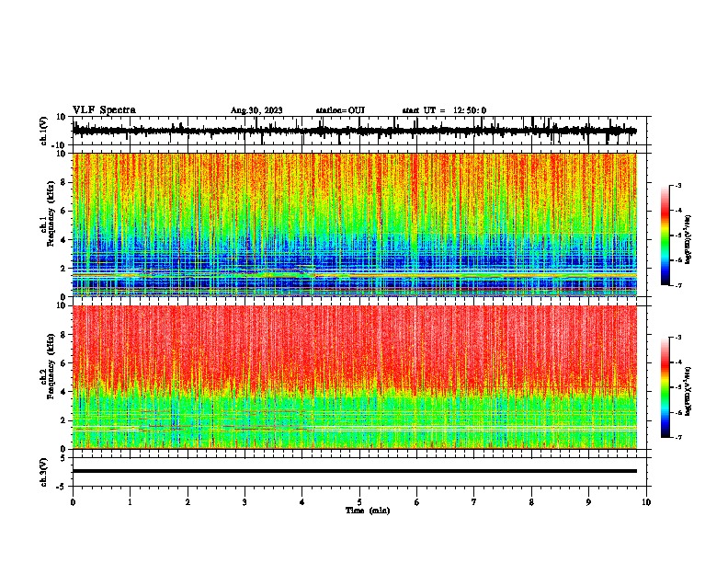Click inside the ch.1 spectrogram panel
This screenshot has height=563, width=728.
[354, 224]
